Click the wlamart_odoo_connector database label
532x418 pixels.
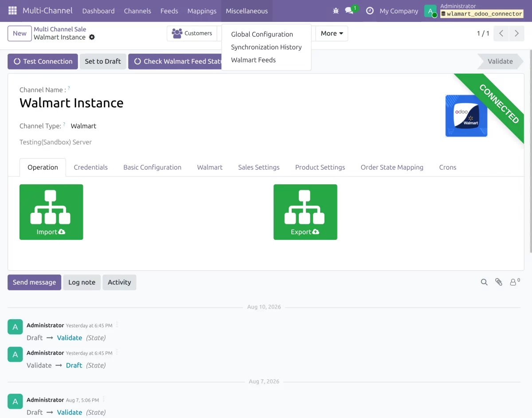click(x=482, y=14)
